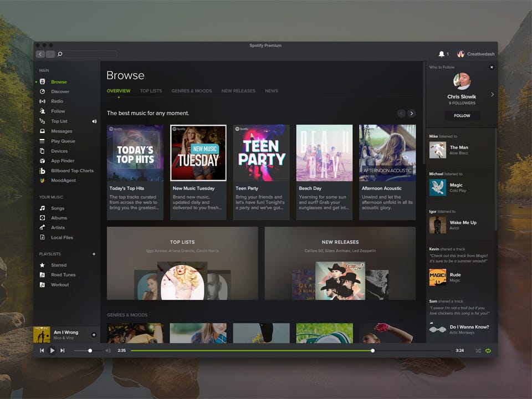Go forward with the navigation arrow
Image resolution: width=532 pixels, height=399 pixels.
pyautogui.click(x=50, y=54)
